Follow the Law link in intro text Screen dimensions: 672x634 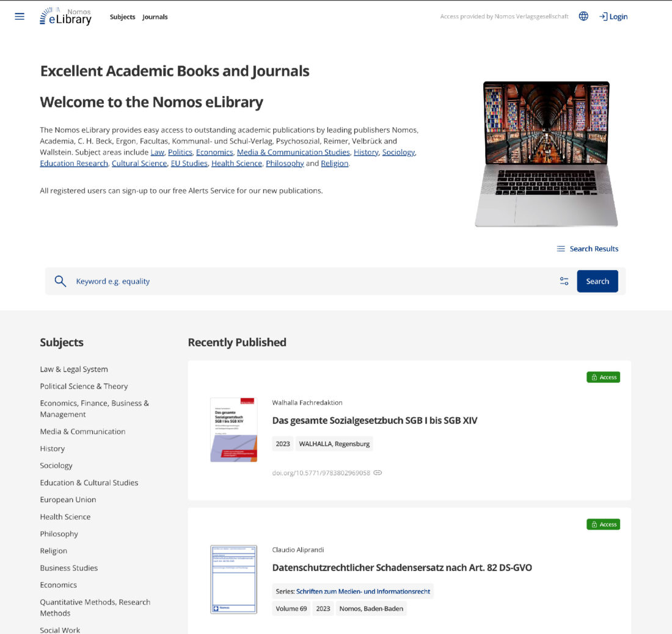point(157,152)
